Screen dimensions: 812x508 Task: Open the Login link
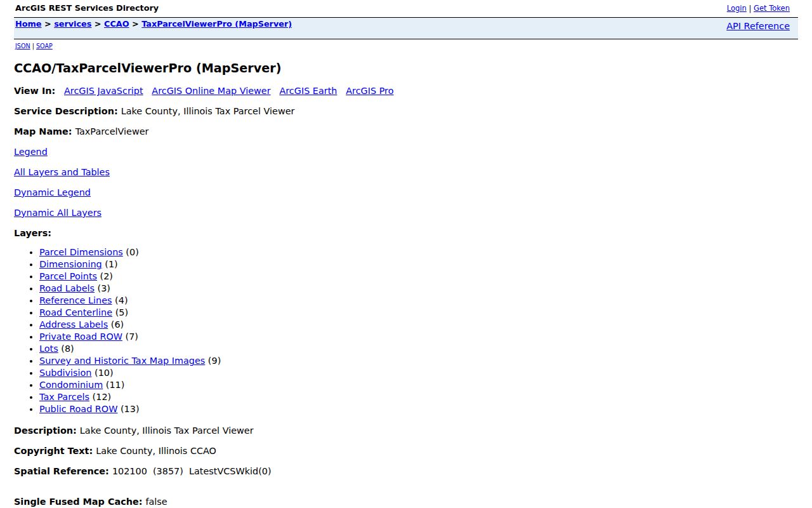coord(737,8)
